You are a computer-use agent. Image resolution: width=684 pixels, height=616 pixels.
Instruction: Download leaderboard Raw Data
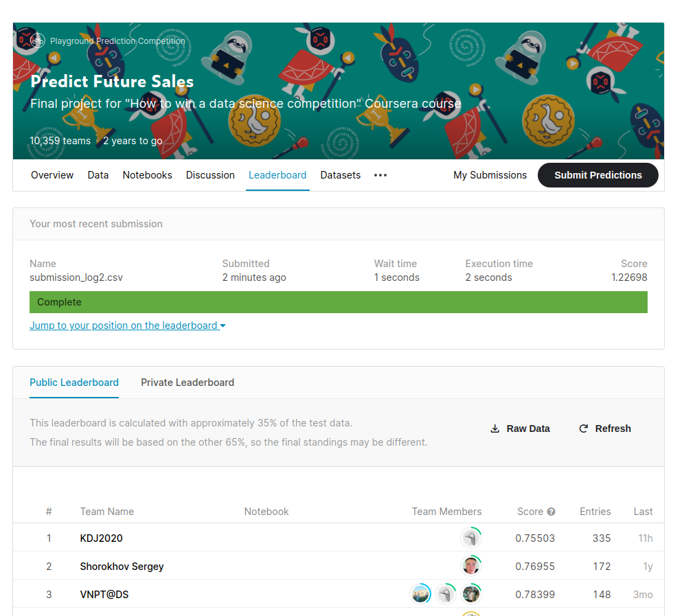pyautogui.click(x=520, y=429)
